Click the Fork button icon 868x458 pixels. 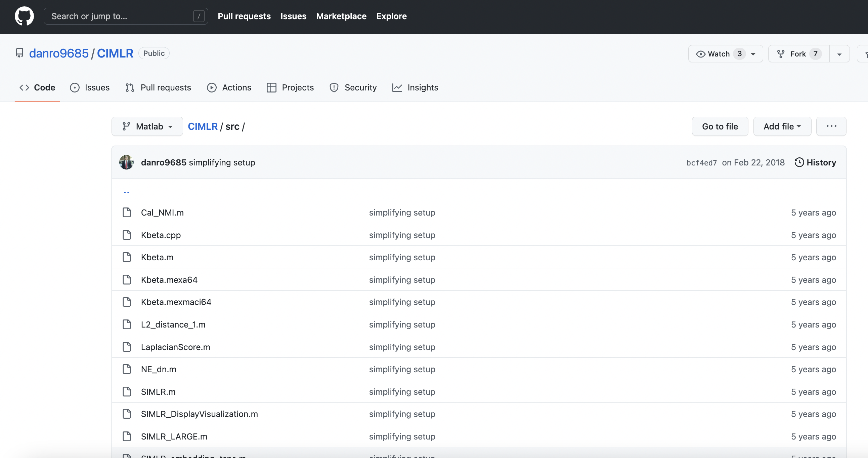click(780, 54)
